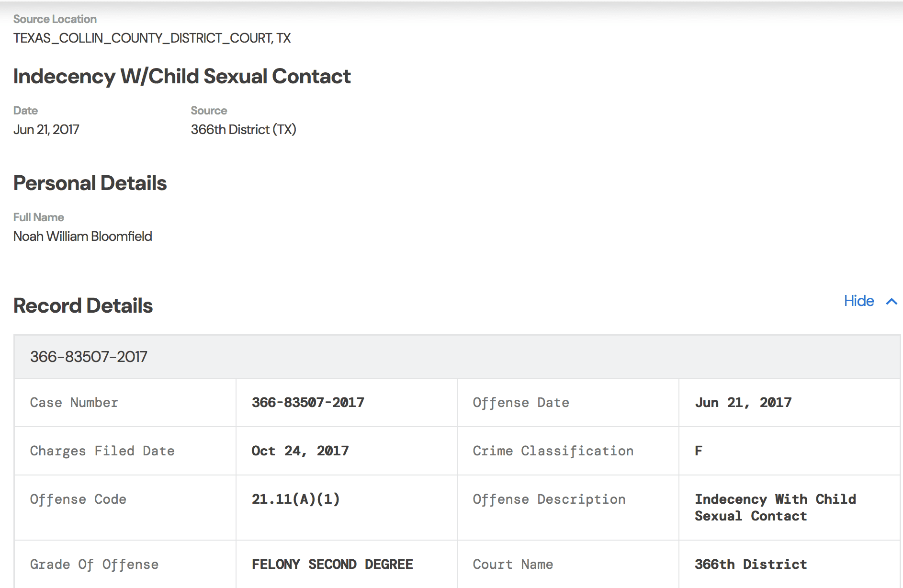Click the Court Name value 366th District

[751, 565]
